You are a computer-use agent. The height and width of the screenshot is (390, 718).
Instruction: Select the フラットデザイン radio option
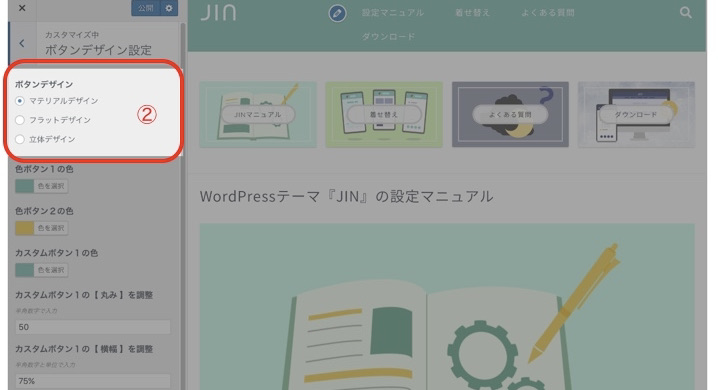pos(20,120)
